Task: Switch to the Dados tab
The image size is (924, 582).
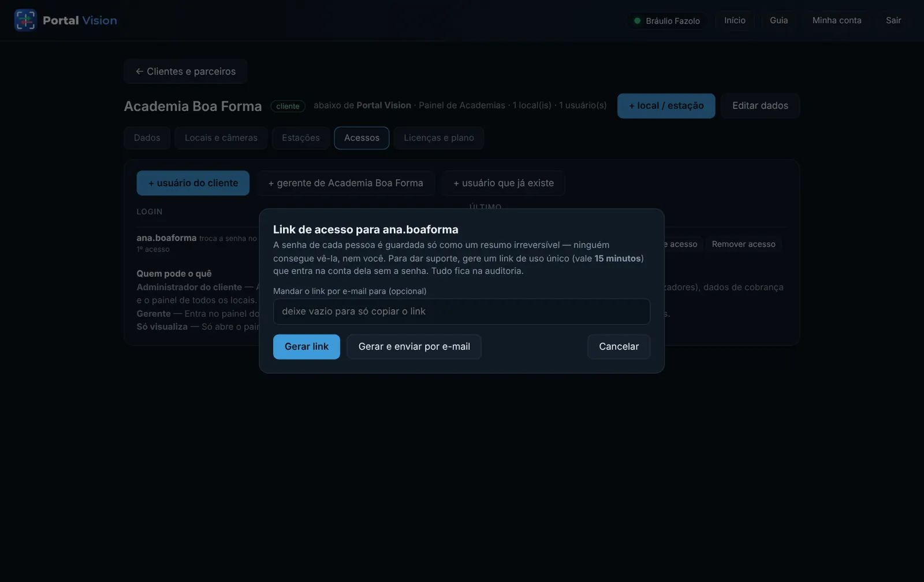Action: pos(147,138)
